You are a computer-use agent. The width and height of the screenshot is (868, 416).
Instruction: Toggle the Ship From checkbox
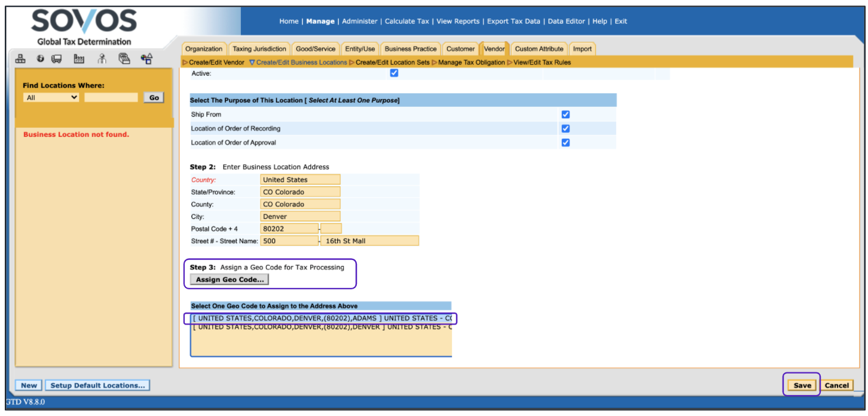click(566, 114)
